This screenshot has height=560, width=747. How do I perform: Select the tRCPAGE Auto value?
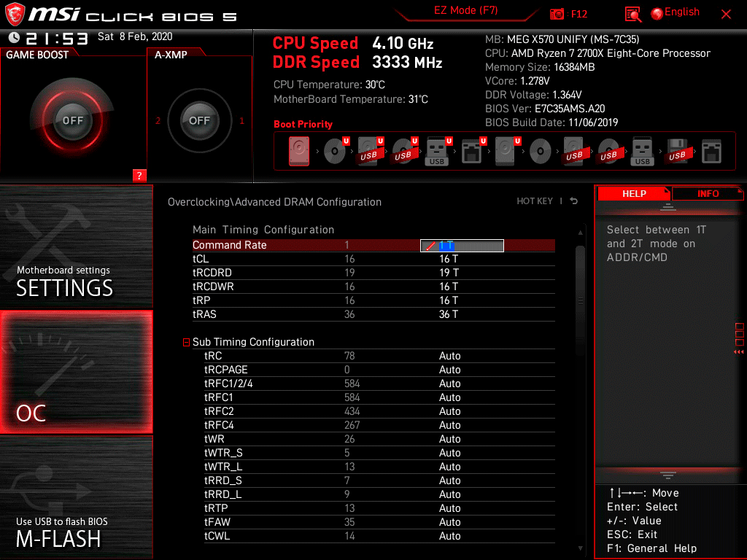click(449, 370)
